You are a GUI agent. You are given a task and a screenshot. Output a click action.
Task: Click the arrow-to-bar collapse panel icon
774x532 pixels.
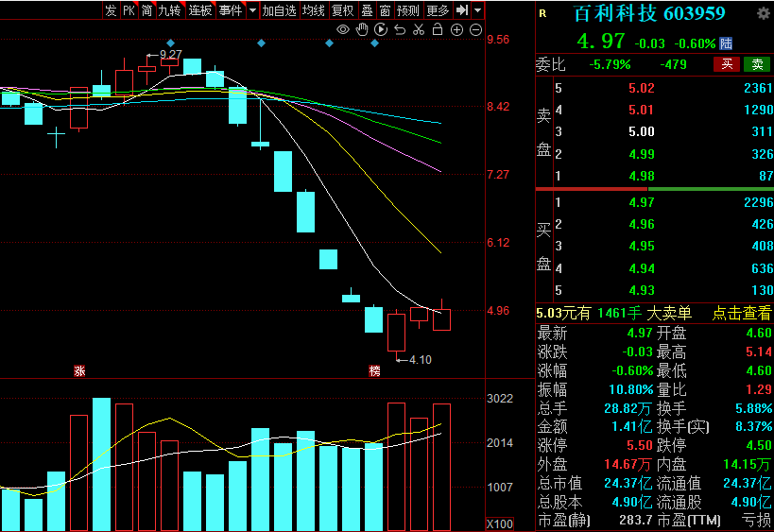coord(461,10)
